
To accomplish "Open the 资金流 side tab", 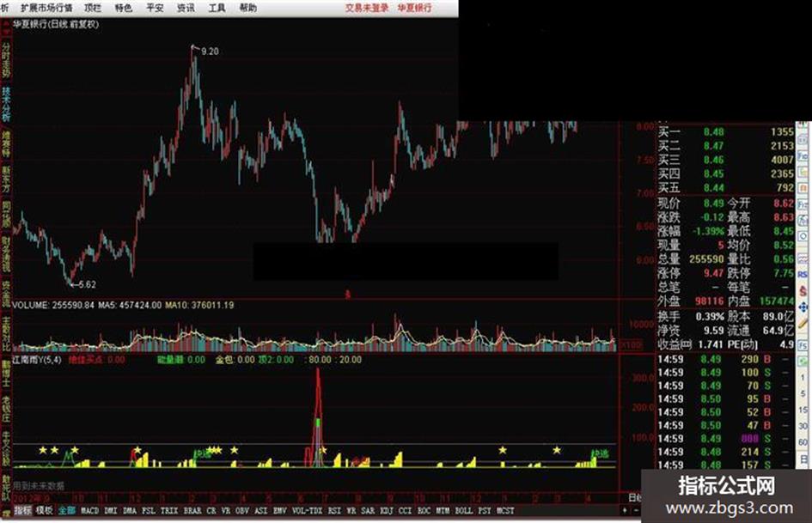I will (x=6, y=294).
